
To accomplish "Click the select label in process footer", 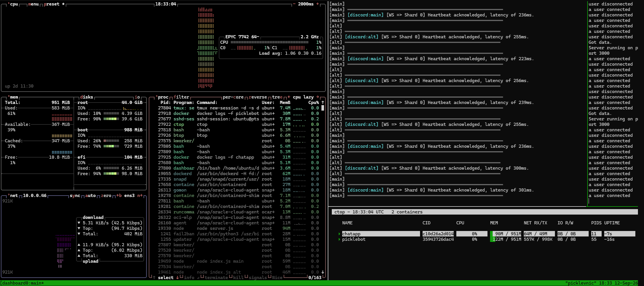I will [x=166, y=278].
